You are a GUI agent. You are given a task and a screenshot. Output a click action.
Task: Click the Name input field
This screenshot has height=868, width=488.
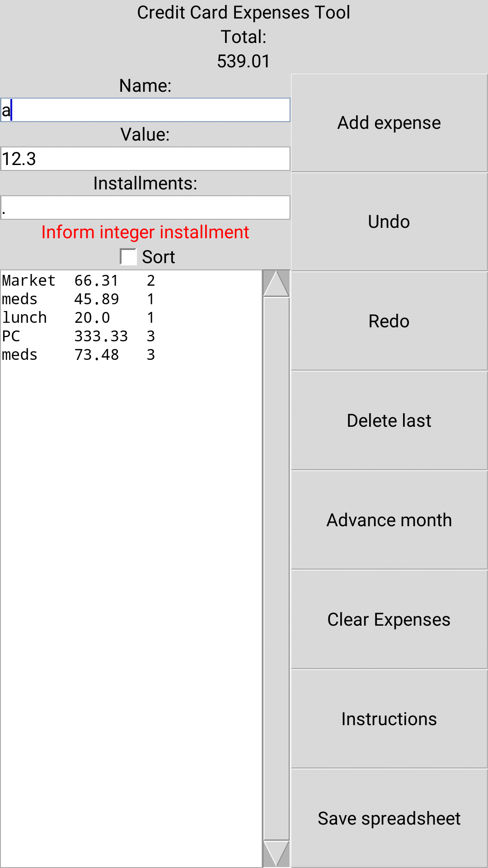(x=145, y=109)
